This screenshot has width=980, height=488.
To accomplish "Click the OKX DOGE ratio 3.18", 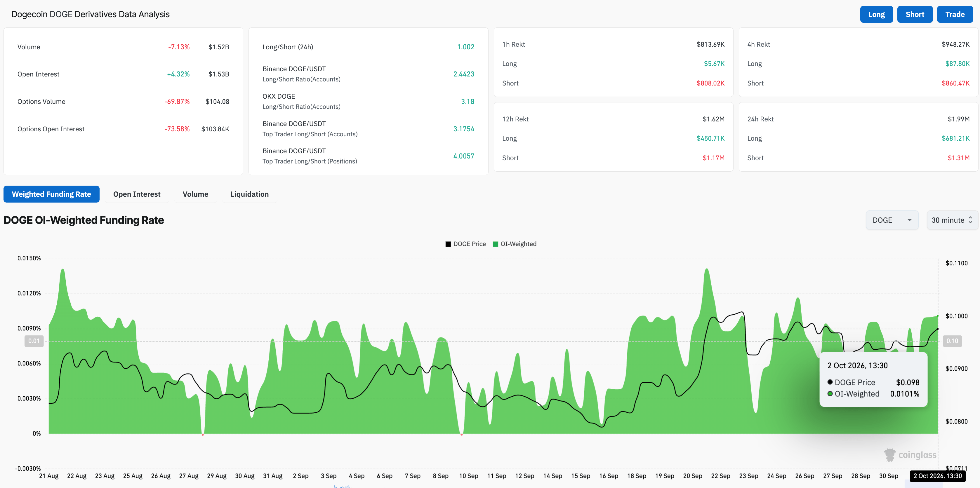I will click(468, 102).
